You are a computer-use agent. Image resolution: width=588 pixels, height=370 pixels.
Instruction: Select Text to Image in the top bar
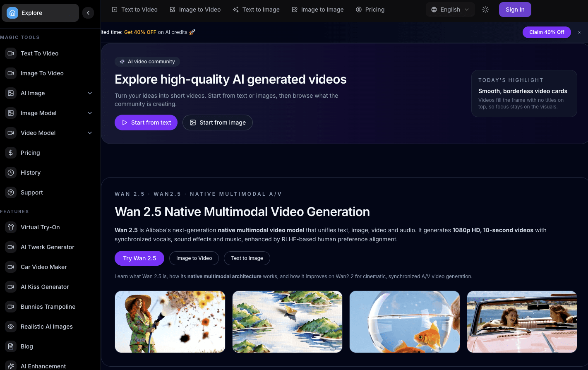tap(256, 10)
